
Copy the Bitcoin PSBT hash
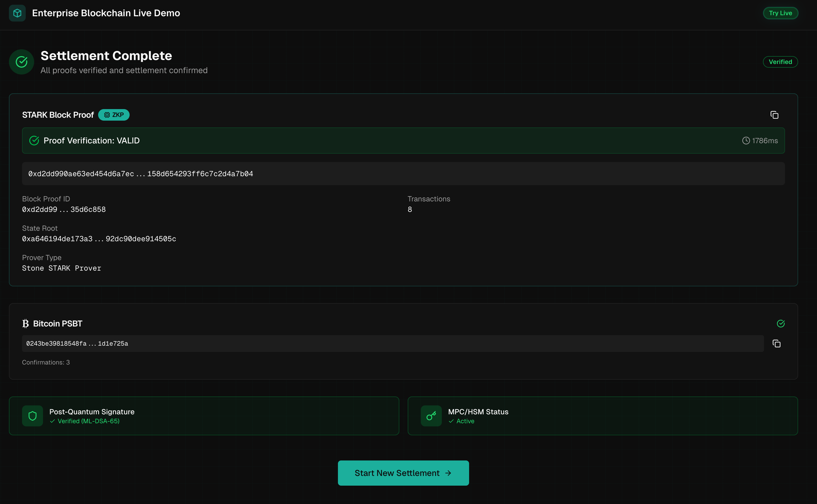point(776,343)
